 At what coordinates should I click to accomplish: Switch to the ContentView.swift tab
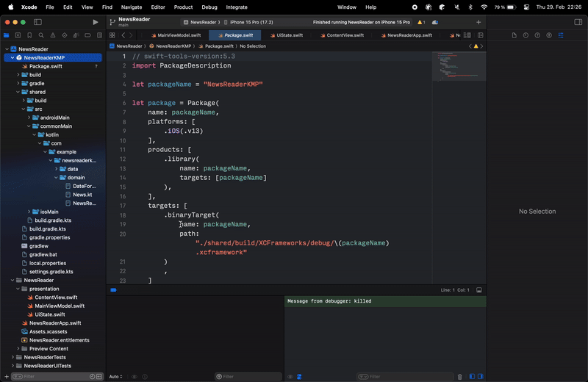click(x=342, y=35)
